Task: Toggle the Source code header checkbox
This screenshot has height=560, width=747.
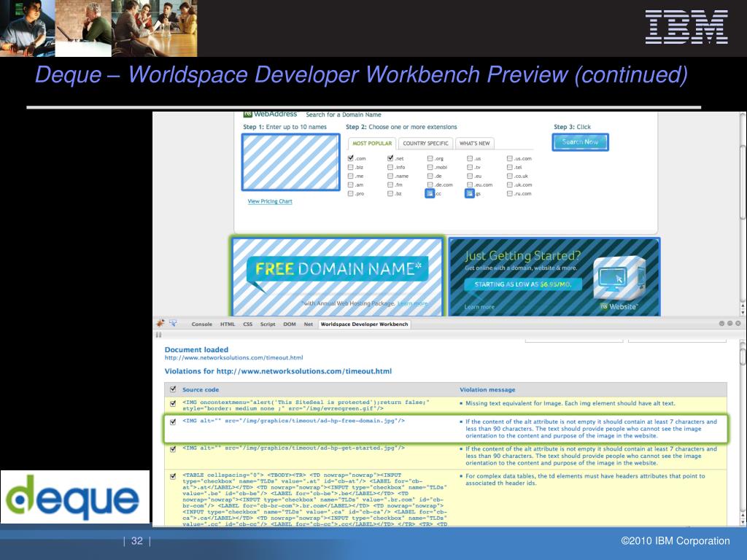Action: [173, 389]
